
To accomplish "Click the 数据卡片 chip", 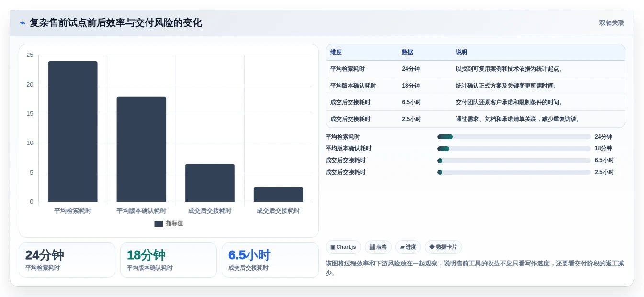I will (443, 247).
